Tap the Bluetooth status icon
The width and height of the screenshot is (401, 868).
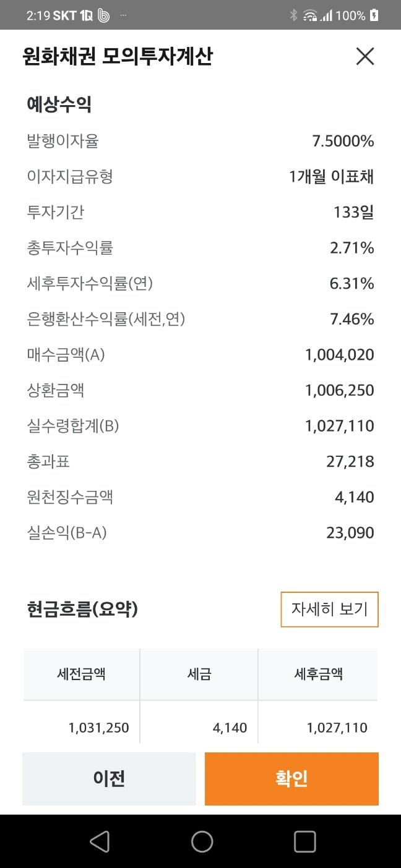point(293,15)
